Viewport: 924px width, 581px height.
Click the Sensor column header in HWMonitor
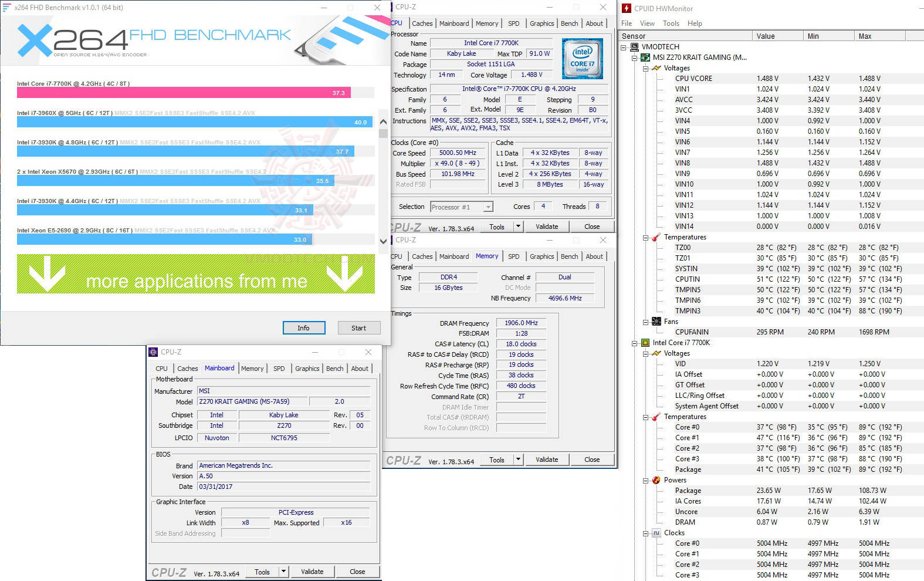point(686,36)
